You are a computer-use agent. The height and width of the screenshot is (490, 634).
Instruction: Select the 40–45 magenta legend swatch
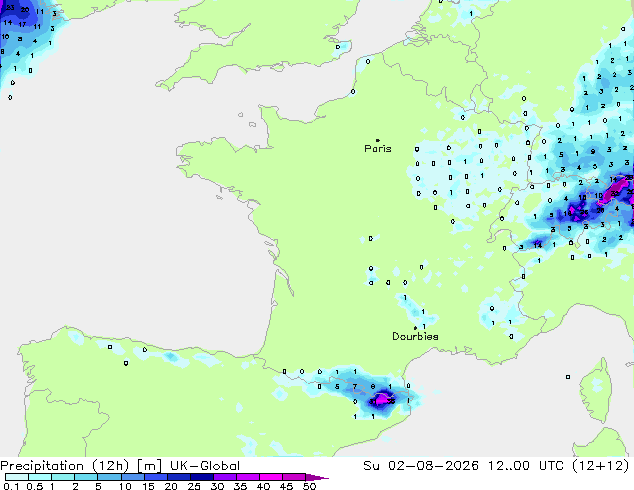[271, 477]
